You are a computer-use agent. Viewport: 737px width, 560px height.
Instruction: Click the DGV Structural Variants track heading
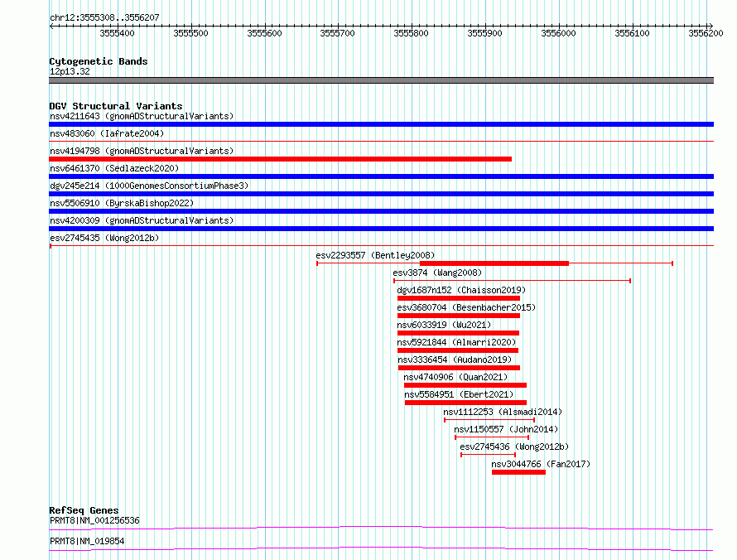(116, 106)
